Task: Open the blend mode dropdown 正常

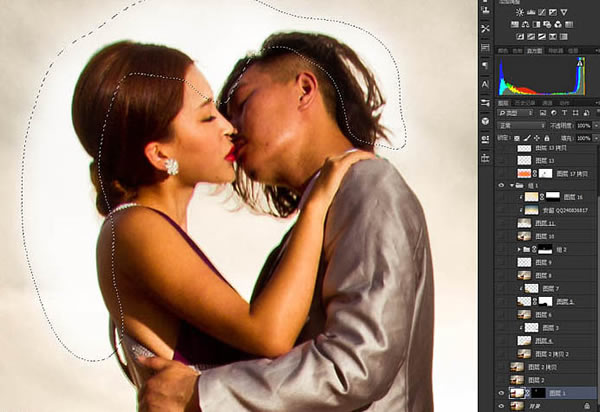Action: [522, 125]
